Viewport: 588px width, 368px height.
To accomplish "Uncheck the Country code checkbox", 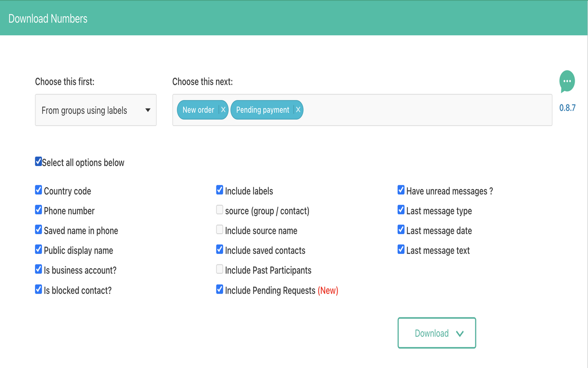I will (39, 190).
